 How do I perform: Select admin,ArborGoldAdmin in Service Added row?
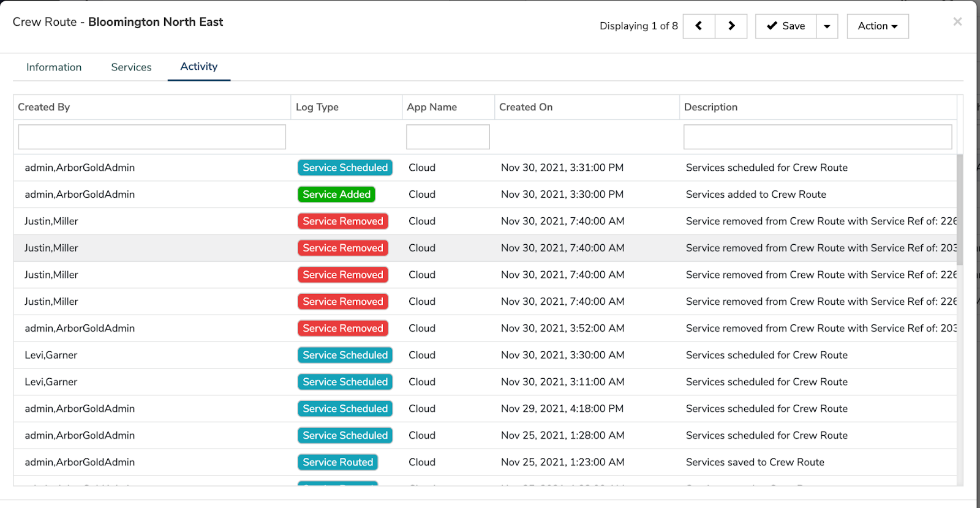point(80,195)
